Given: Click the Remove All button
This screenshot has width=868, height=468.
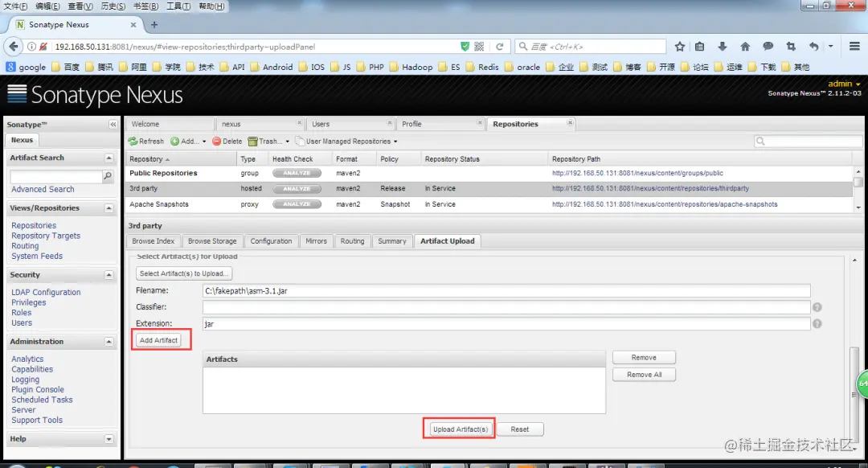Looking at the screenshot, I should [x=644, y=375].
